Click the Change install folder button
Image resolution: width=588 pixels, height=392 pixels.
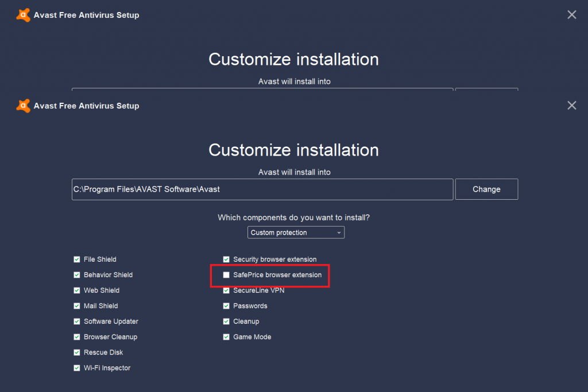click(x=486, y=189)
